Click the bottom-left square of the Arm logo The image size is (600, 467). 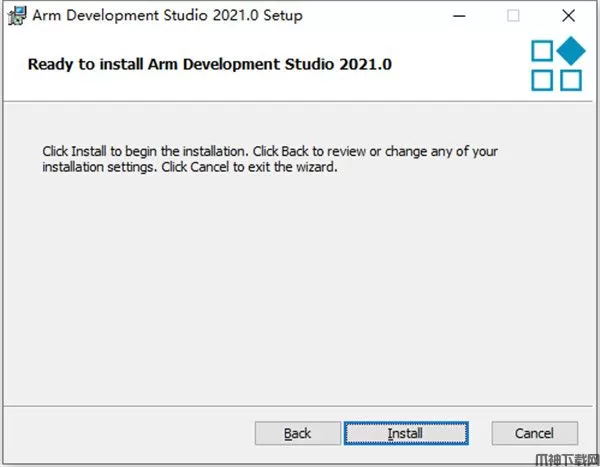[542, 80]
